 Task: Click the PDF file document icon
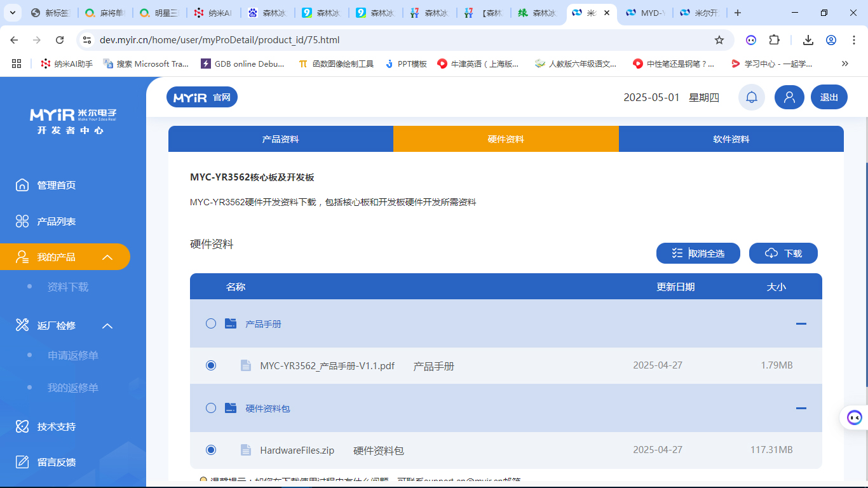246,365
